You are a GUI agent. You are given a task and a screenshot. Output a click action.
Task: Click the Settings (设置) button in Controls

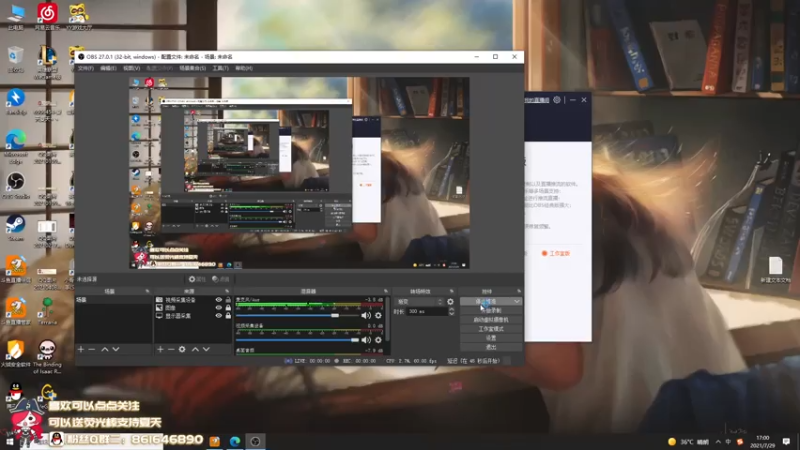[491, 338]
